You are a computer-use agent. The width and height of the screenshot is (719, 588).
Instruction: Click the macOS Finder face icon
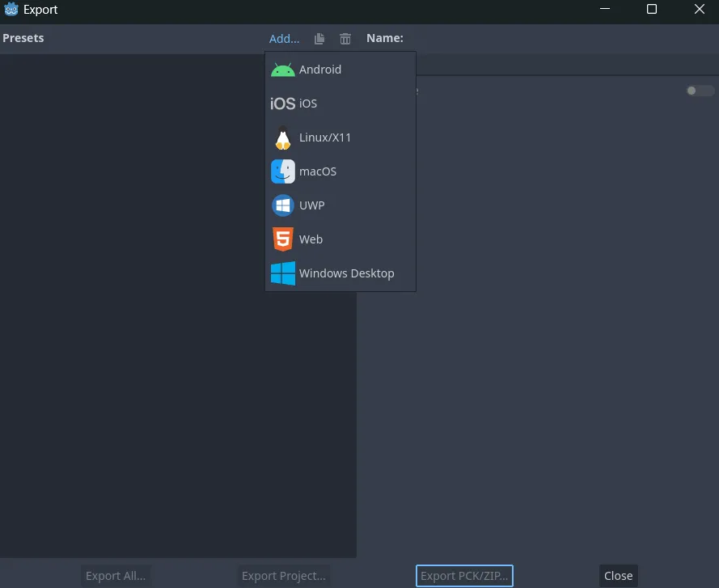(282, 171)
